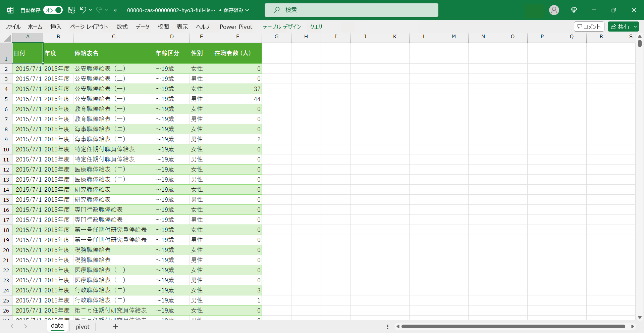The image size is (644, 333).
Task: Click the diamond premium icon
Action: tap(574, 10)
